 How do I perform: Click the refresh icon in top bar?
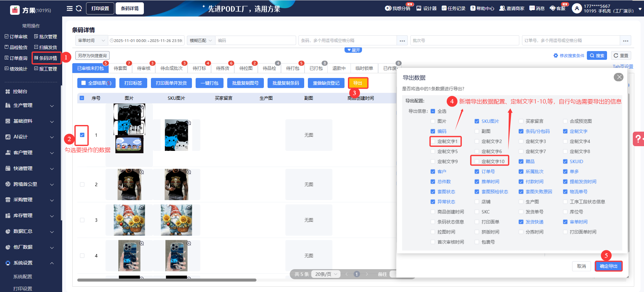click(79, 8)
